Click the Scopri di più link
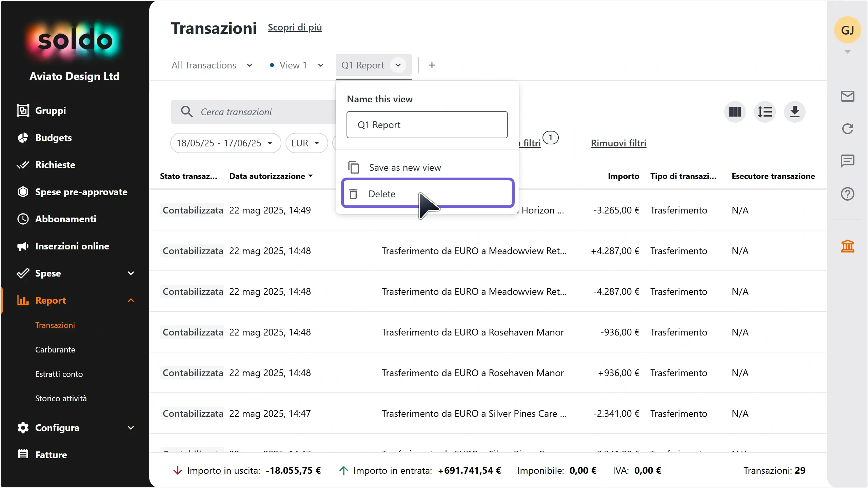Screen dimensions: 868x488 (295, 27)
